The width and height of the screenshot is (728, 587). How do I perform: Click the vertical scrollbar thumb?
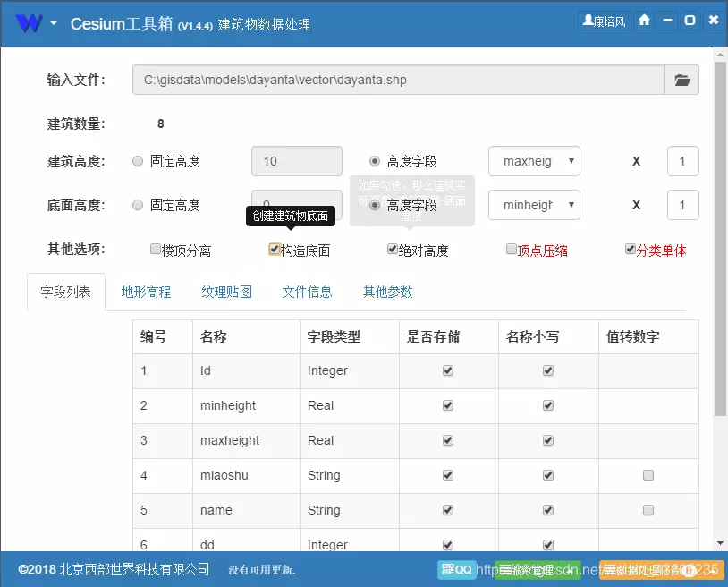click(x=720, y=239)
